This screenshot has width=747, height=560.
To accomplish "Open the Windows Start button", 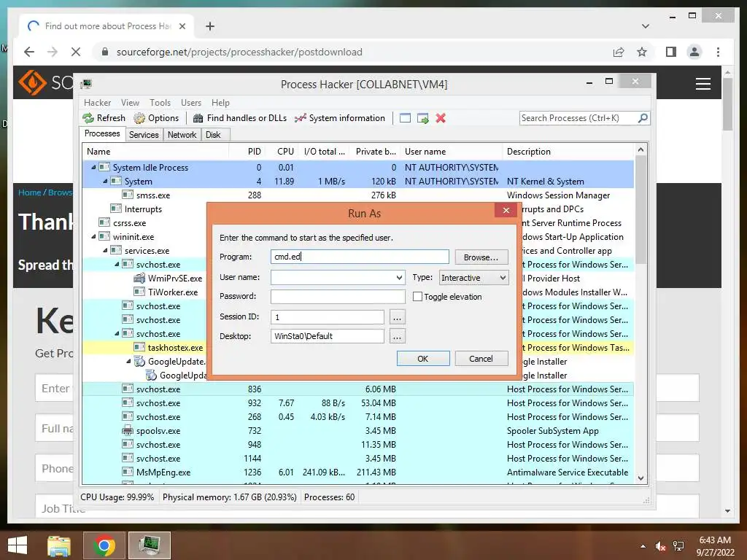I will point(18,545).
